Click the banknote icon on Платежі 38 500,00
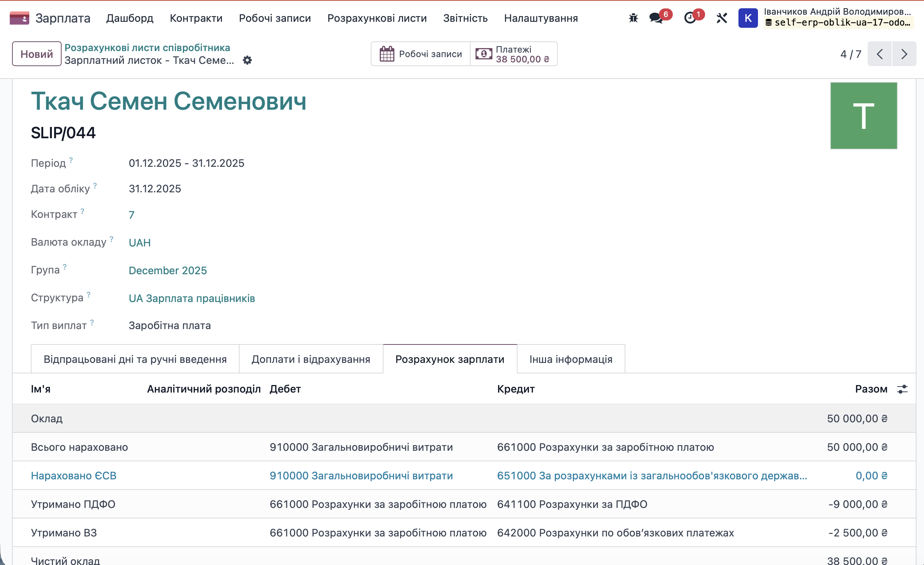This screenshot has width=924, height=565. tap(483, 53)
